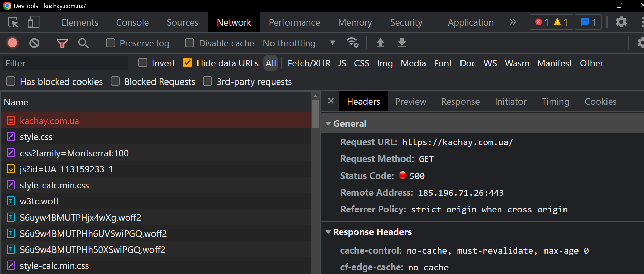The image size is (644, 274).
Task: Click the export HAR download icon
Action: [402, 43]
